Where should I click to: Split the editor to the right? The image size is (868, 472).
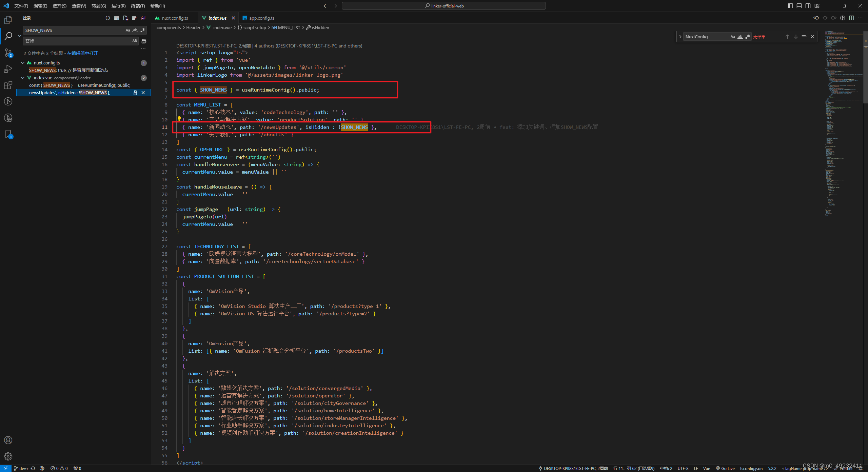tap(851, 18)
